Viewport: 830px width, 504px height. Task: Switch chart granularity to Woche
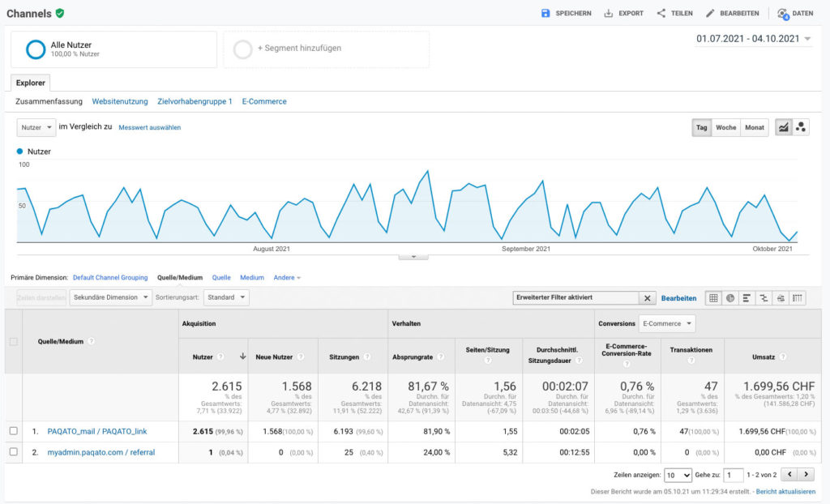(726, 127)
